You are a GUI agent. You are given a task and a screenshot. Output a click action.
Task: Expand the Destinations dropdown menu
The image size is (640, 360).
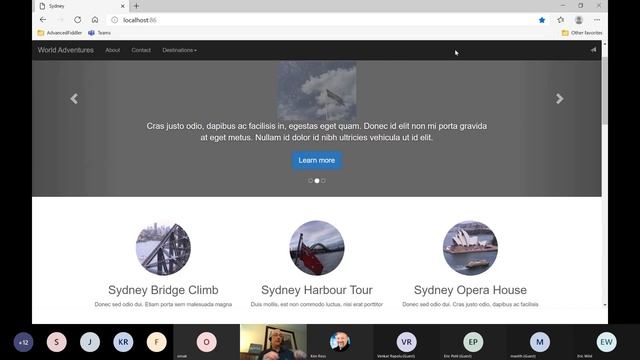point(179,50)
